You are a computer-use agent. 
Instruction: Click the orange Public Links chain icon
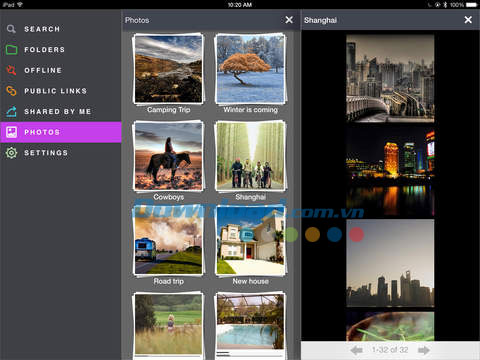point(11,91)
